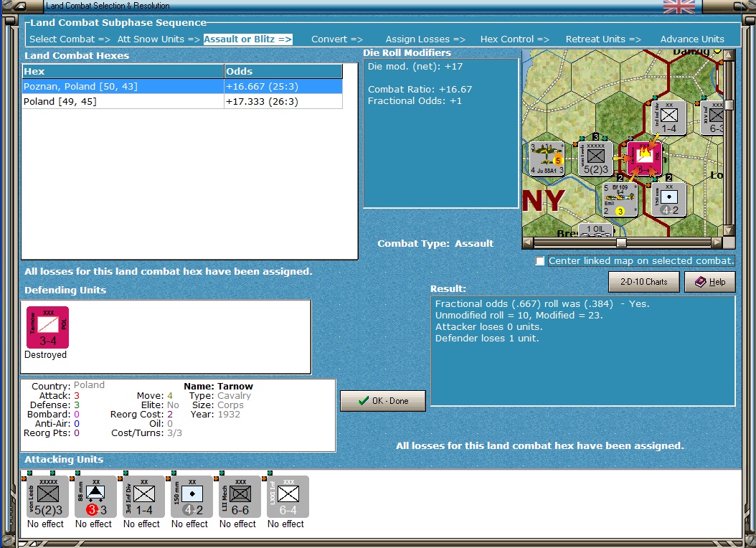Click Reorg Cost: 2 unit detail

pyautogui.click(x=142, y=415)
